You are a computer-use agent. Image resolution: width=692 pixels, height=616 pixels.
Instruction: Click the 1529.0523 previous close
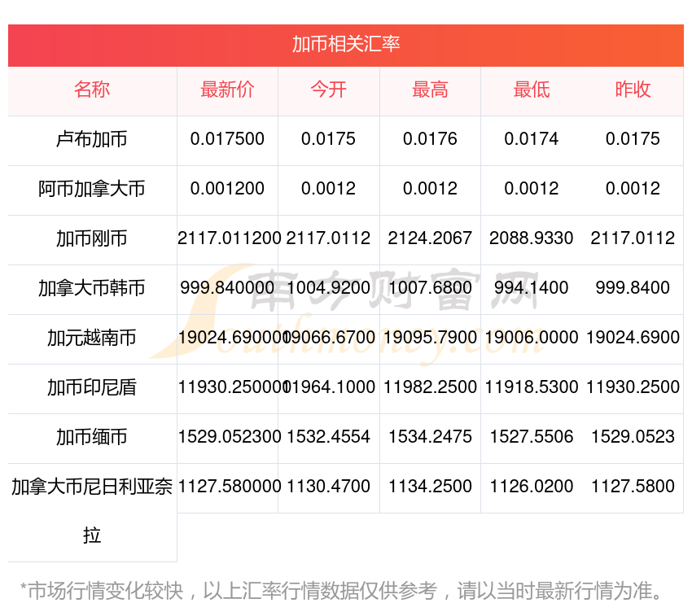[x=633, y=437]
